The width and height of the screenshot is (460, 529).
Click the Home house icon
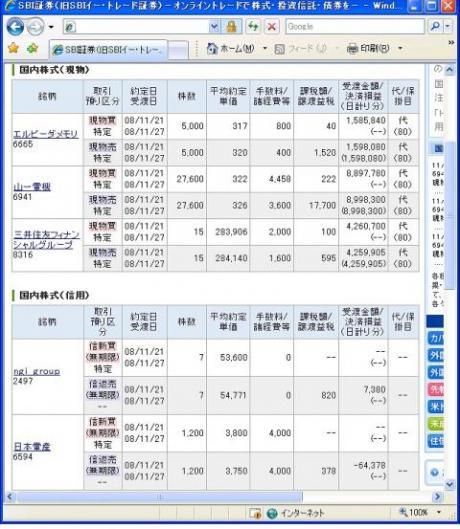coord(212,49)
